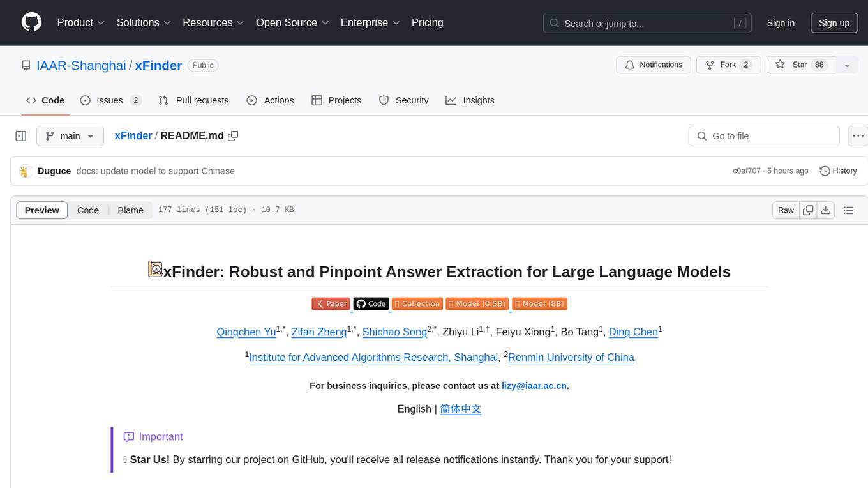
Task: Expand the Open Source menu
Action: [292, 22]
